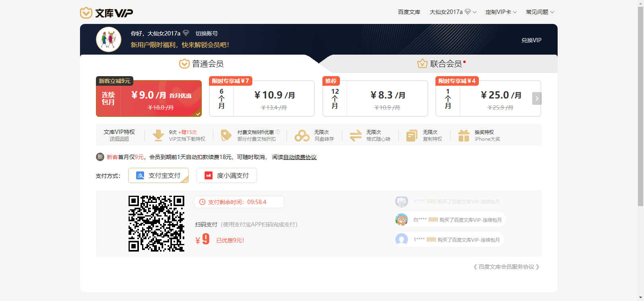Click the 已优惠9元! discount text

click(230, 240)
